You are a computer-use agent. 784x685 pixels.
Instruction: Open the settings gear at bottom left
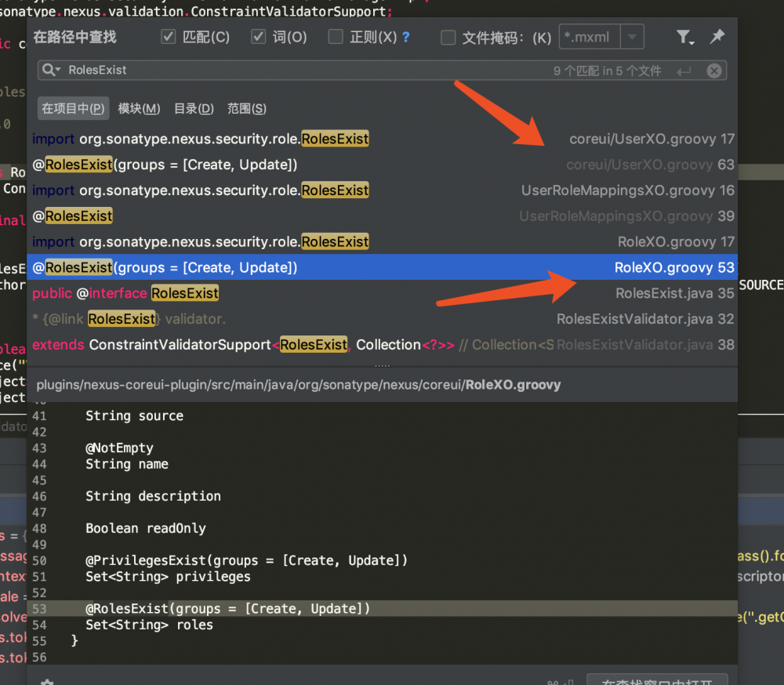tap(46, 680)
